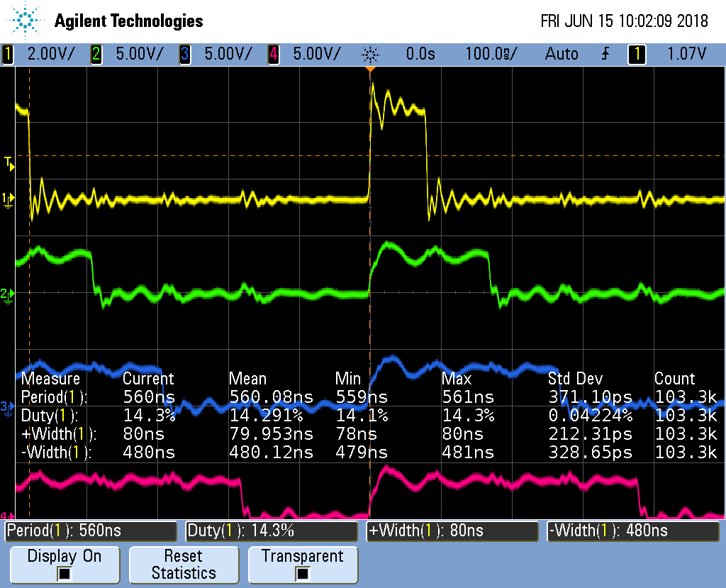Click the trigger source channel 1 icon
726x588 pixels.
click(x=637, y=54)
